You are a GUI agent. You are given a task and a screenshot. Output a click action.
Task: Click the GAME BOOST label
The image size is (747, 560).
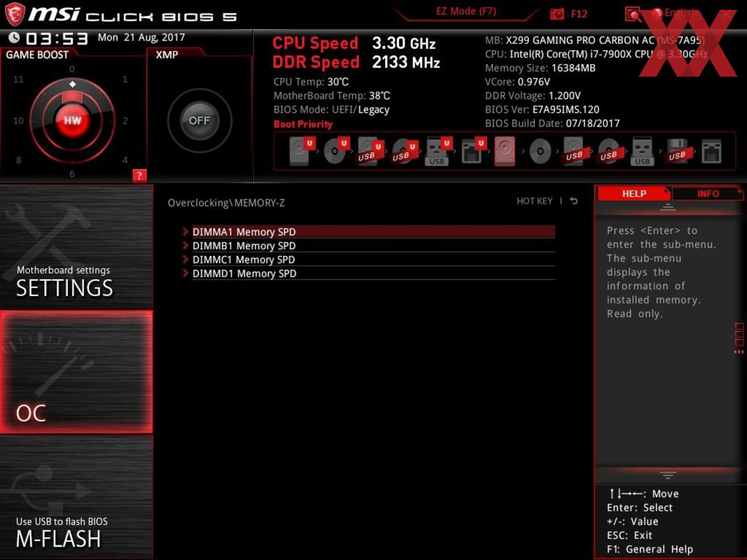pyautogui.click(x=37, y=54)
